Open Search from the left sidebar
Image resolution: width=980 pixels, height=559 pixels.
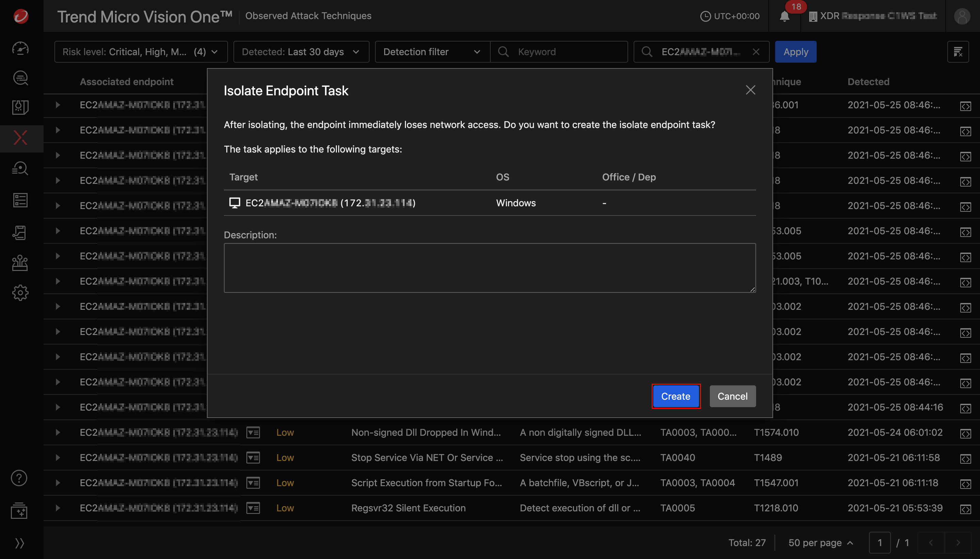coord(20,78)
